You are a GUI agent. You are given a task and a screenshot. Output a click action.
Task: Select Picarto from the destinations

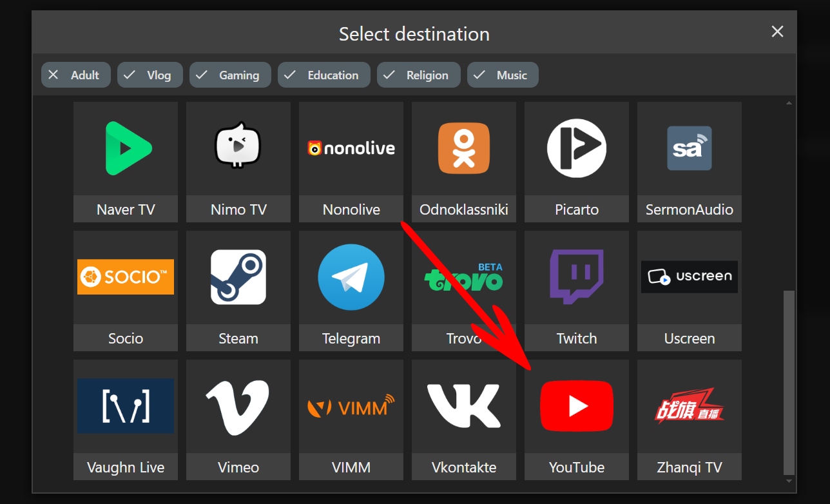pyautogui.click(x=576, y=162)
